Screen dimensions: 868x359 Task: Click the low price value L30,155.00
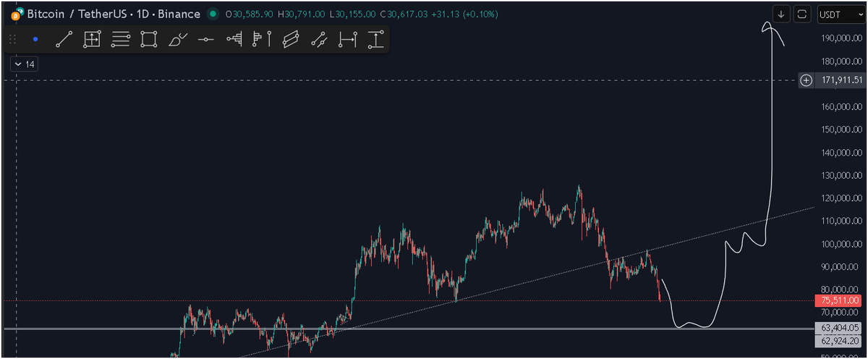click(x=351, y=14)
